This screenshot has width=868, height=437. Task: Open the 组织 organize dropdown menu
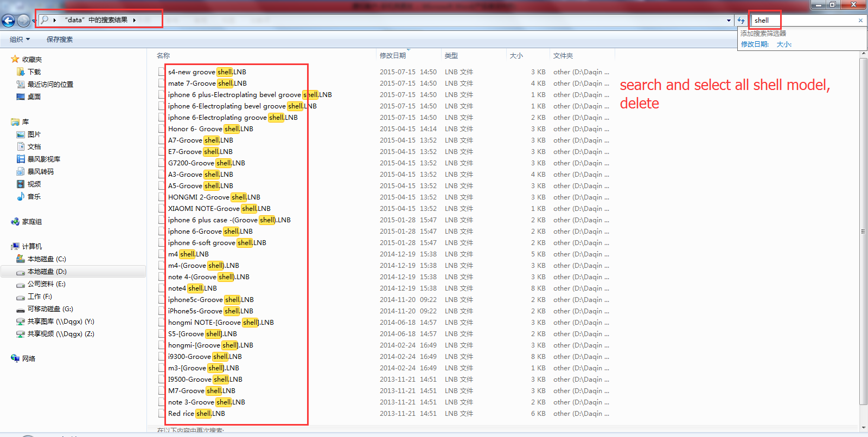(20, 39)
